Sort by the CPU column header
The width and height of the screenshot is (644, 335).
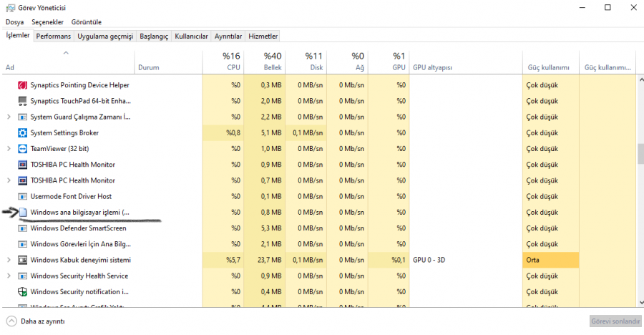223,62
